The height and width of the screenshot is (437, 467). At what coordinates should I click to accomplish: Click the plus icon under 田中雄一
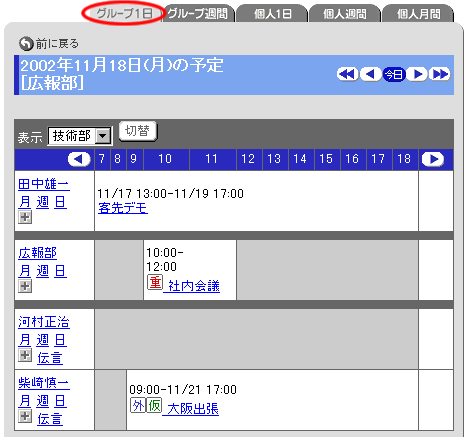pos(25,217)
